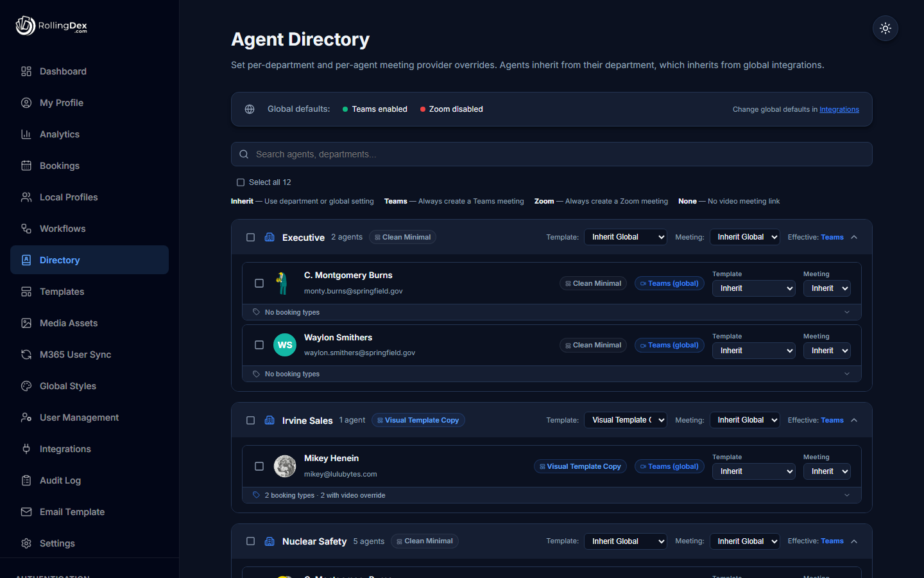Screen dimensions: 924x578
Task: Open the Executive department Meeting dropdown
Action: [745, 237]
